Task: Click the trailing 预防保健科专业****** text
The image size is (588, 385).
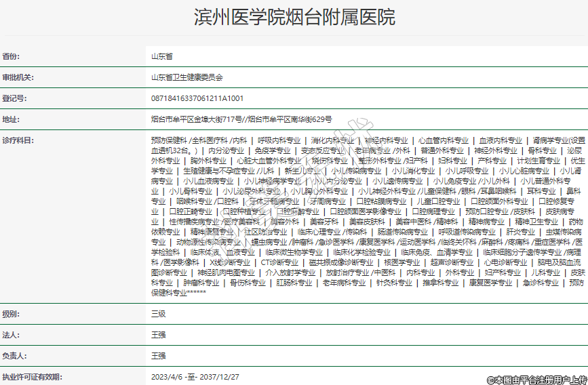Action: click(178, 293)
